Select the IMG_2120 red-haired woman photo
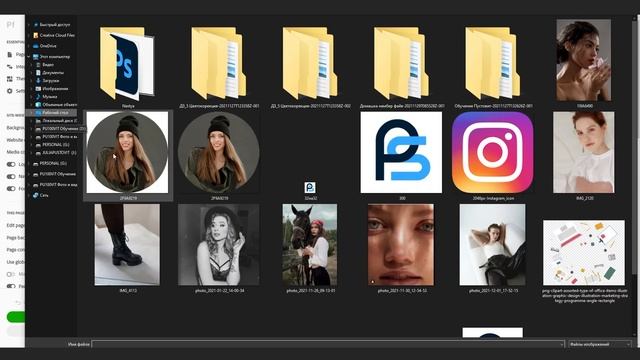This screenshot has width=640, height=360. click(584, 152)
